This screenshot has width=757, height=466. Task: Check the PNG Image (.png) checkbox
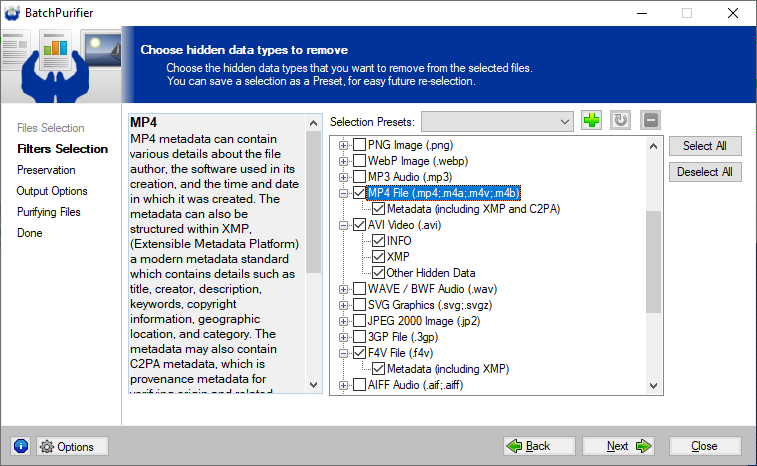click(359, 145)
